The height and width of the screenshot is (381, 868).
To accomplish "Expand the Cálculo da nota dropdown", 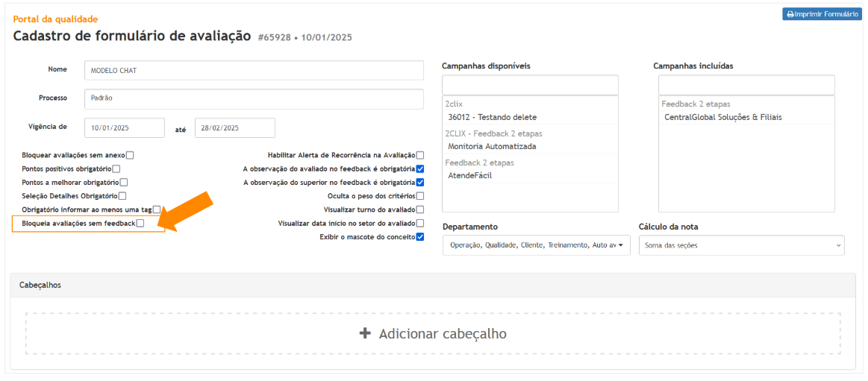I will tap(741, 245).
